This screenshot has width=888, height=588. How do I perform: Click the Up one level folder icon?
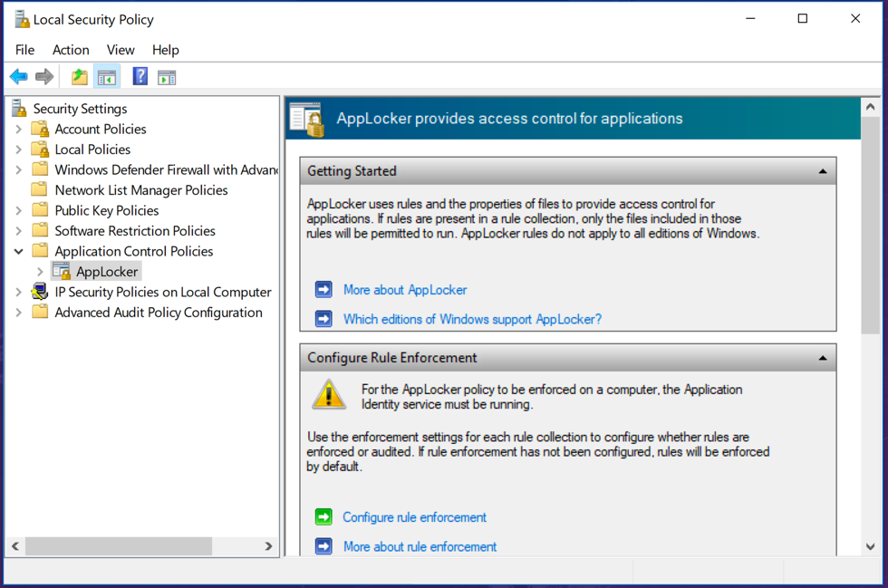tap(80, 77)
